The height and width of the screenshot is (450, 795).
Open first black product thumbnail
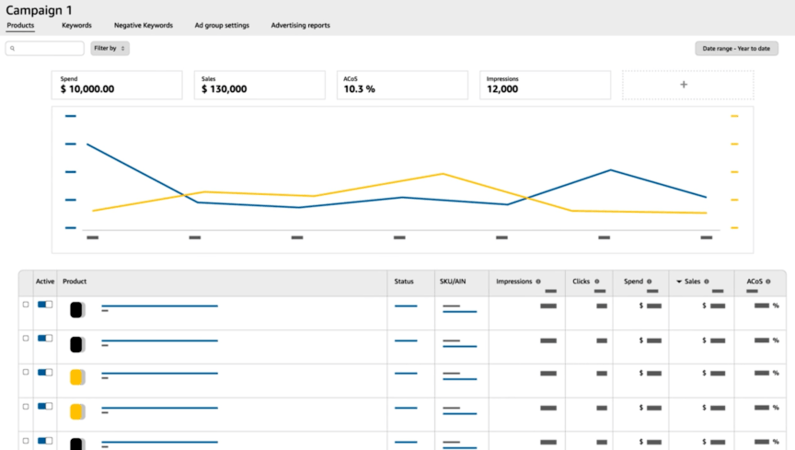tap(77, 310)
